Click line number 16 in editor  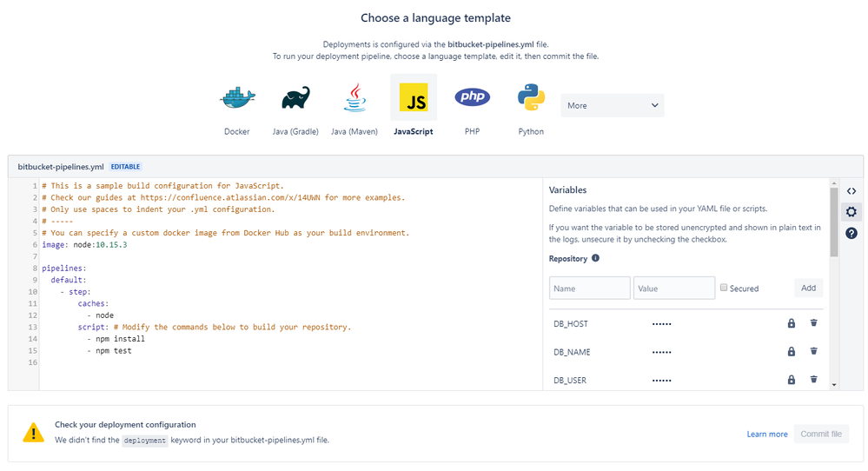pos(33,362)
